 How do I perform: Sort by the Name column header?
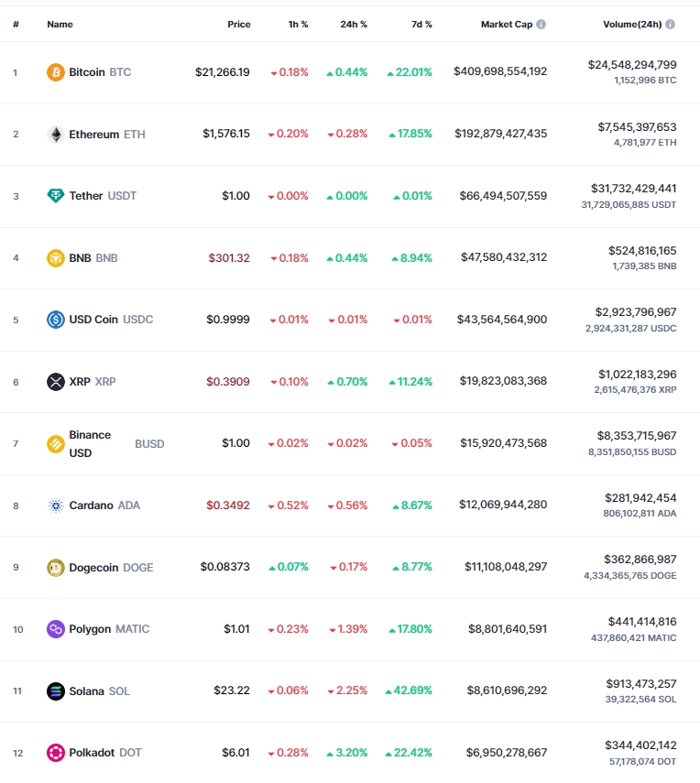click(x=60, y=24)
